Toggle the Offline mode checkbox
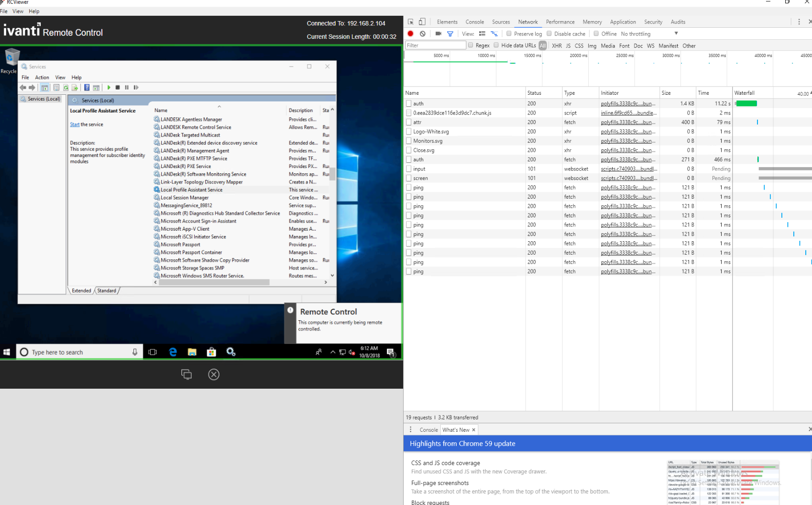The width and height of the screenshot is (812, 505). 596,34
